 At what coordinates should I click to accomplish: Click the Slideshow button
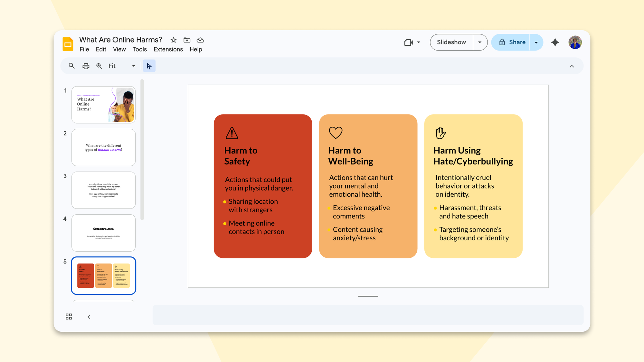(x=451, y=42)
